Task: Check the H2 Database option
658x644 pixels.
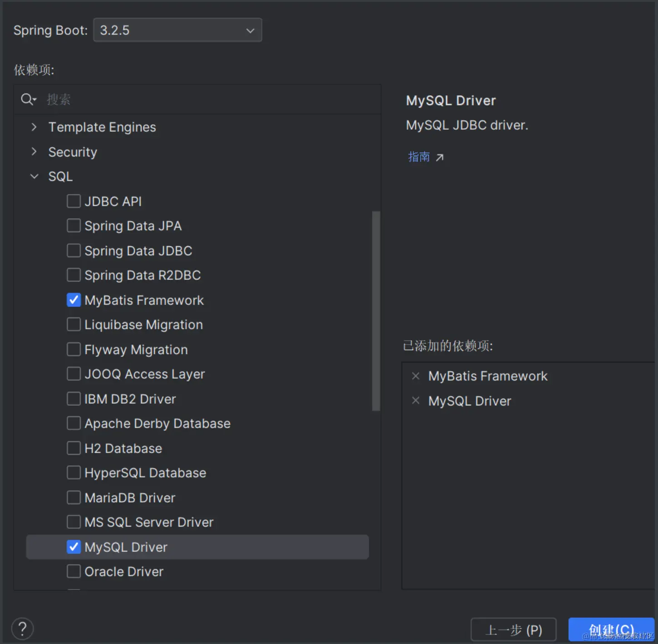Action: (x=74, y=448)
